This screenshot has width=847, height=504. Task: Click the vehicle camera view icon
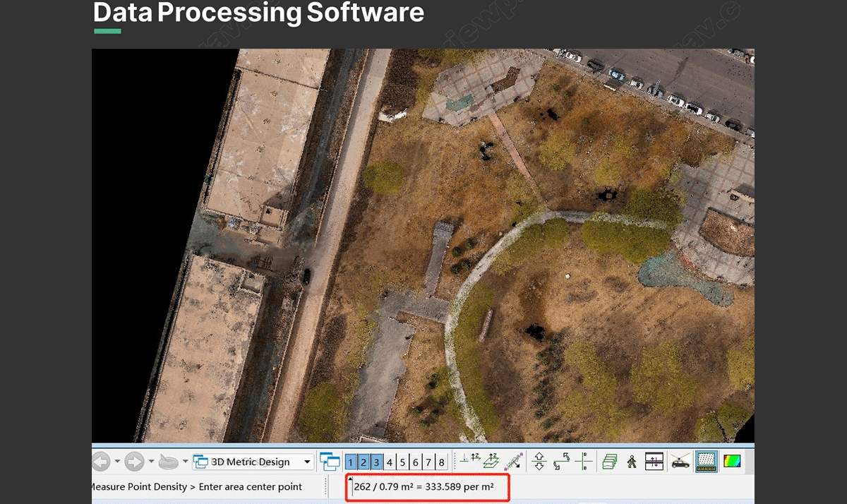tap(680, 462)
